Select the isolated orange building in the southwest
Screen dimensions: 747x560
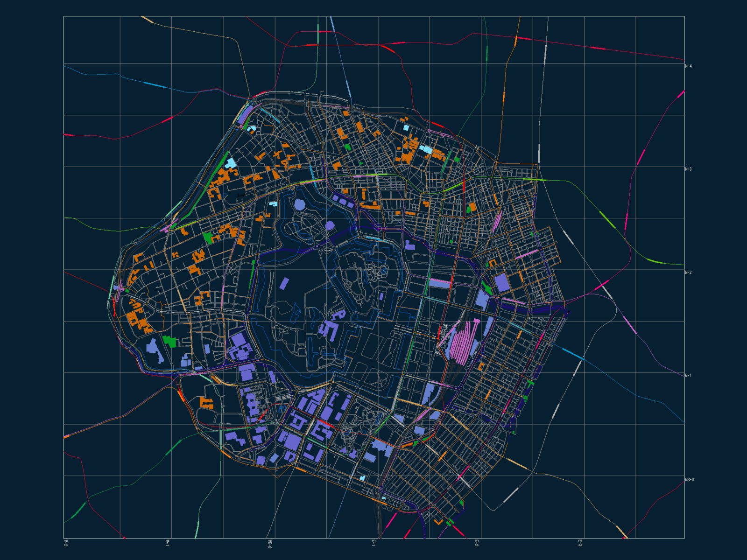coord(206,403)
